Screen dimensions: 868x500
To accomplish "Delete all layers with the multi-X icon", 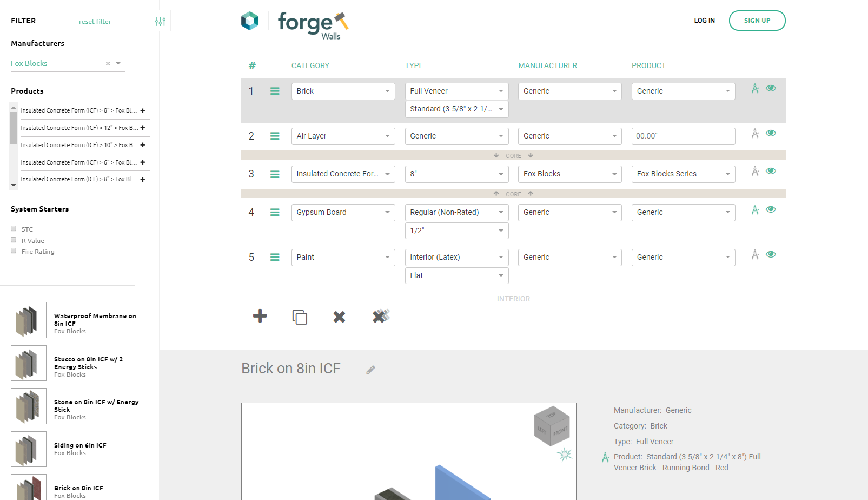I will pos(381,316).
